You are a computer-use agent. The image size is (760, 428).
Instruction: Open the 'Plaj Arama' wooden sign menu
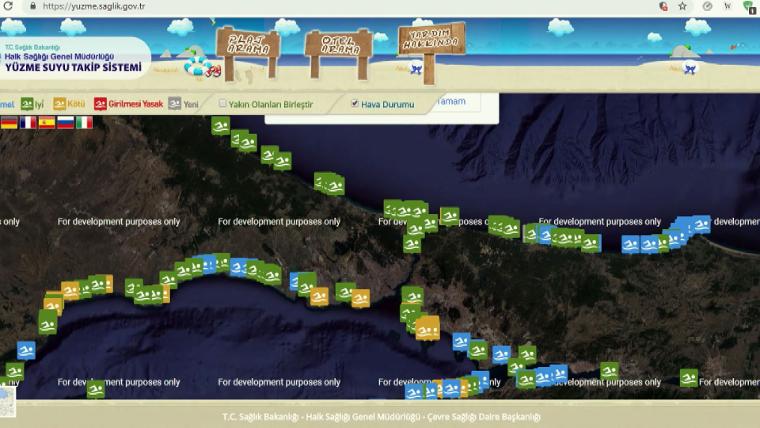coord(248,46)
